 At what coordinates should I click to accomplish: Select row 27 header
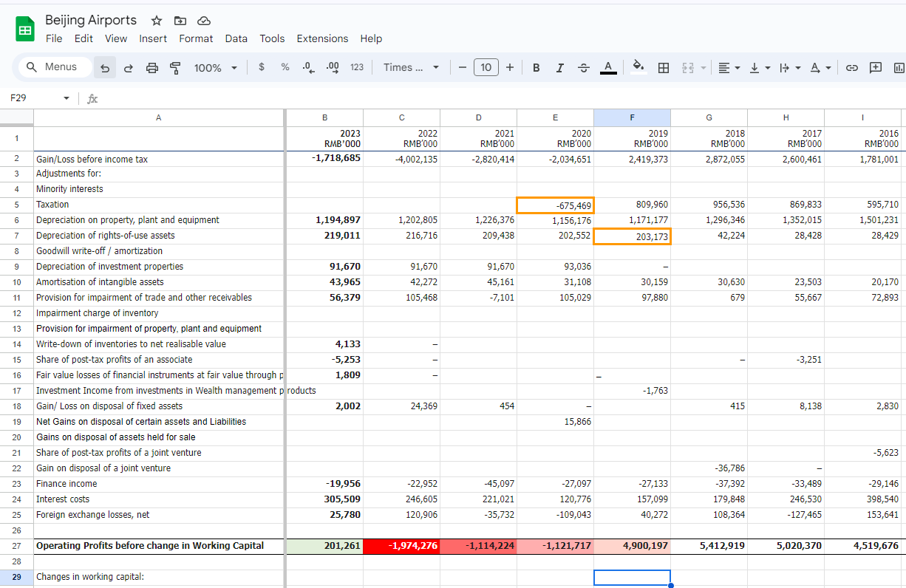16,546
